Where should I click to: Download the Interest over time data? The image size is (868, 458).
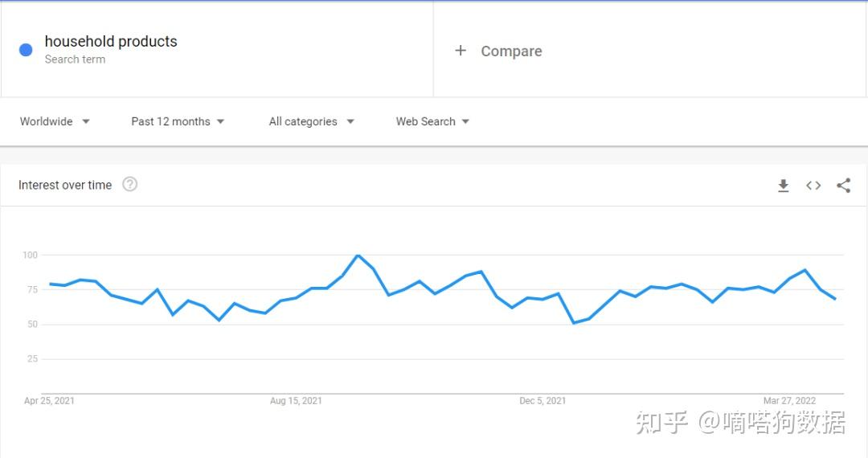tap(783, 186)
